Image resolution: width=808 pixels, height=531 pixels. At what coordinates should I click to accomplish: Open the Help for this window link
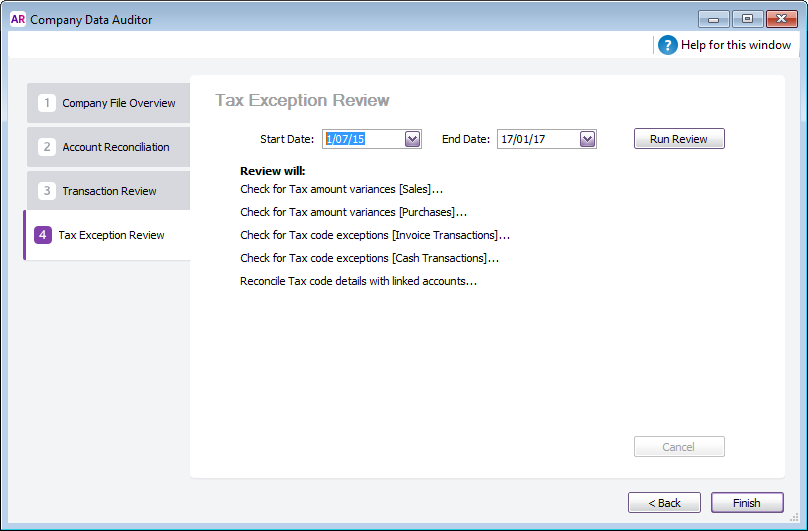(735, 45)
